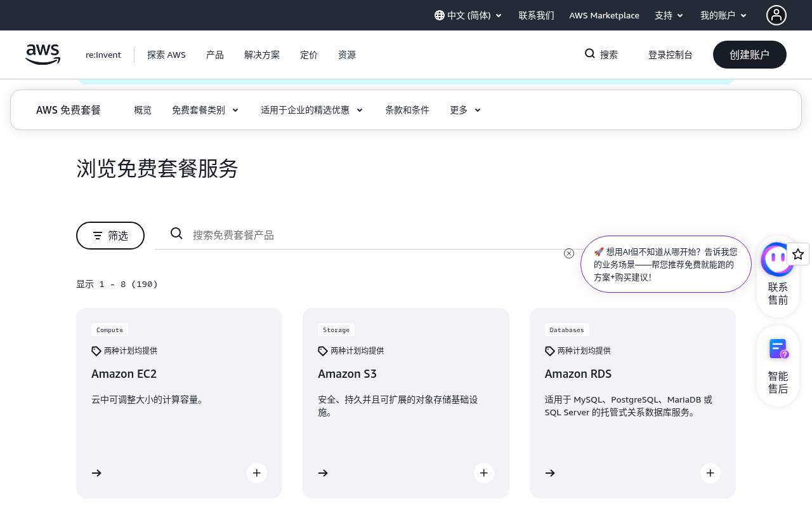
Task: Open the 产品 menu
Action: point(215,55)
